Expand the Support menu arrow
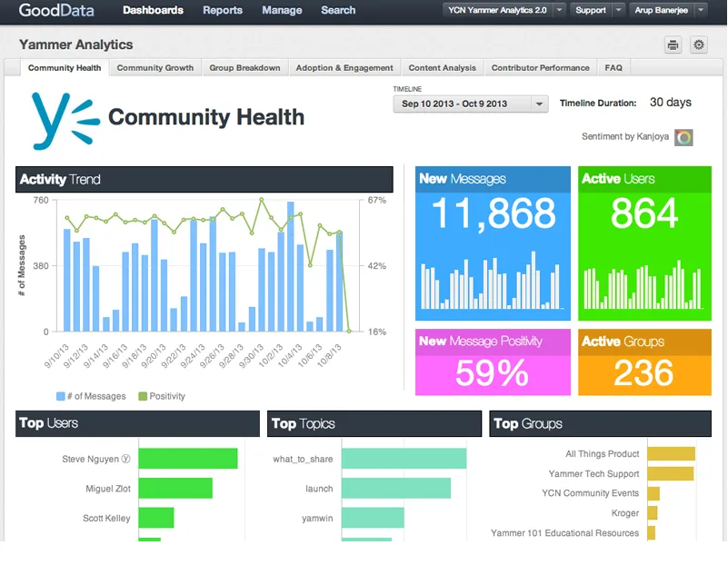The image size is (728, 565). point(618,10)
